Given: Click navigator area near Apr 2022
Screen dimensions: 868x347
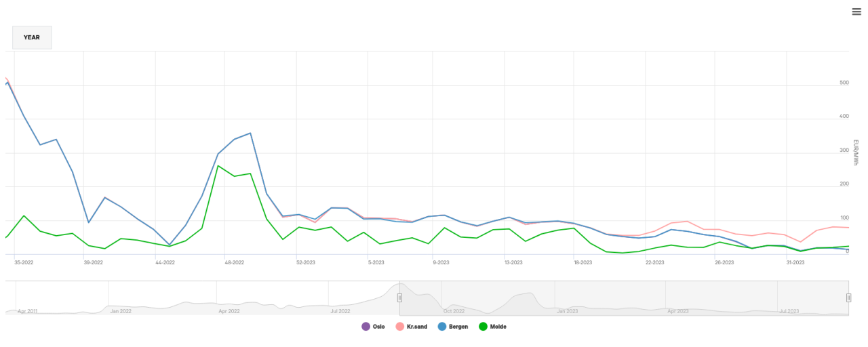Looking at the screenshot, I should 229,305.
